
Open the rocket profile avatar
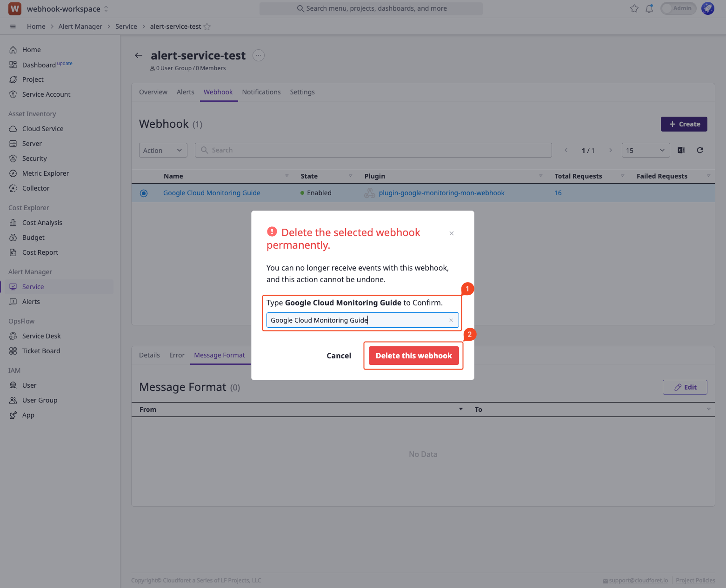pyautogui.click(x=708, y=8)
